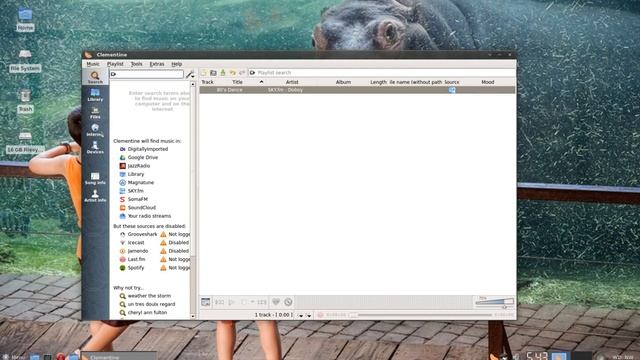
Task: Click the DigitallyImported source entry
Action: pyautogui.click(x=144, y=149)
